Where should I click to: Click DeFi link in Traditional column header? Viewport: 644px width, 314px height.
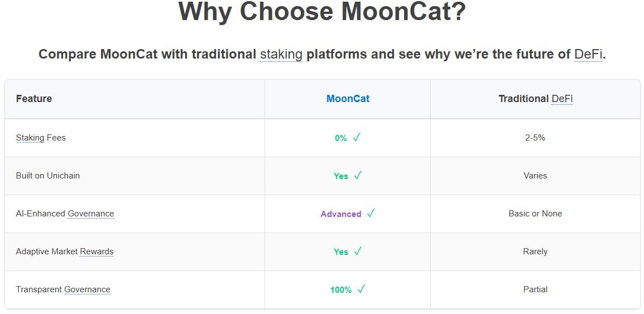click(562, 99)
